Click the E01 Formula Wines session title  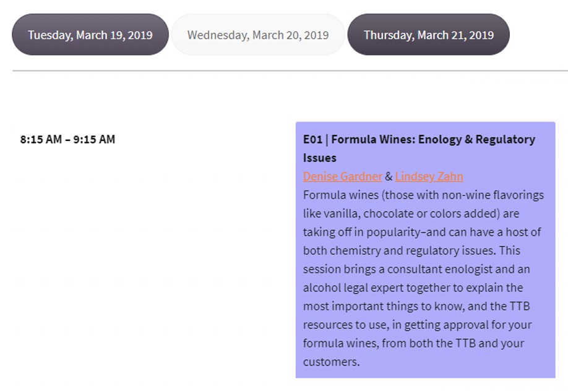[419, 148]
